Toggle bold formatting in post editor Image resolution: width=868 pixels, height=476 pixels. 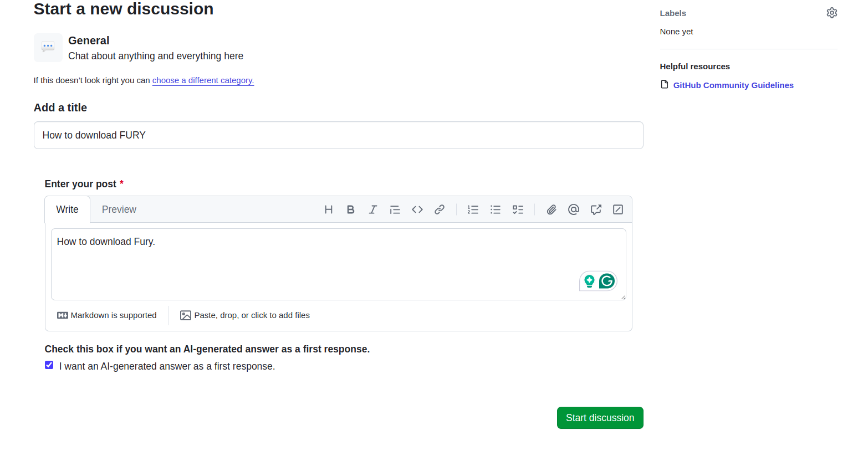[x=351, y=209]
